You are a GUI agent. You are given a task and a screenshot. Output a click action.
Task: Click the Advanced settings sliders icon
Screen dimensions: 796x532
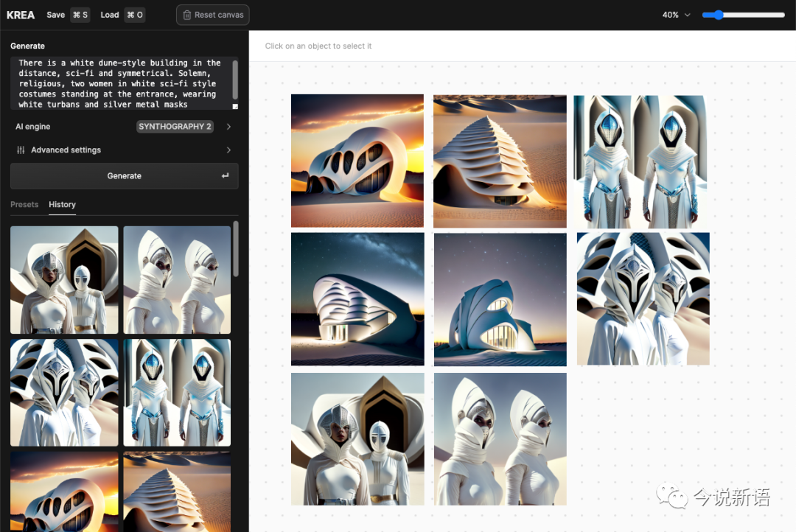(x=21, y=150)
